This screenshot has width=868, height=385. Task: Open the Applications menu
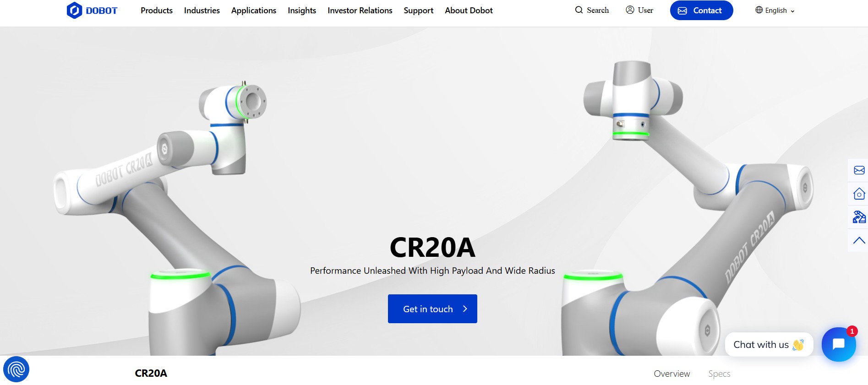coord(254,11)
